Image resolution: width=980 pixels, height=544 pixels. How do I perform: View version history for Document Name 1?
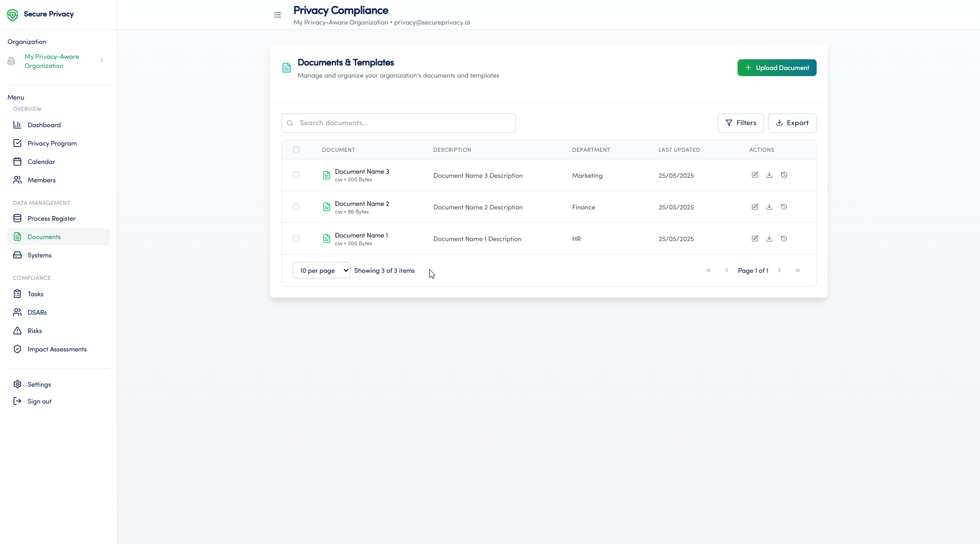[784, 238]
